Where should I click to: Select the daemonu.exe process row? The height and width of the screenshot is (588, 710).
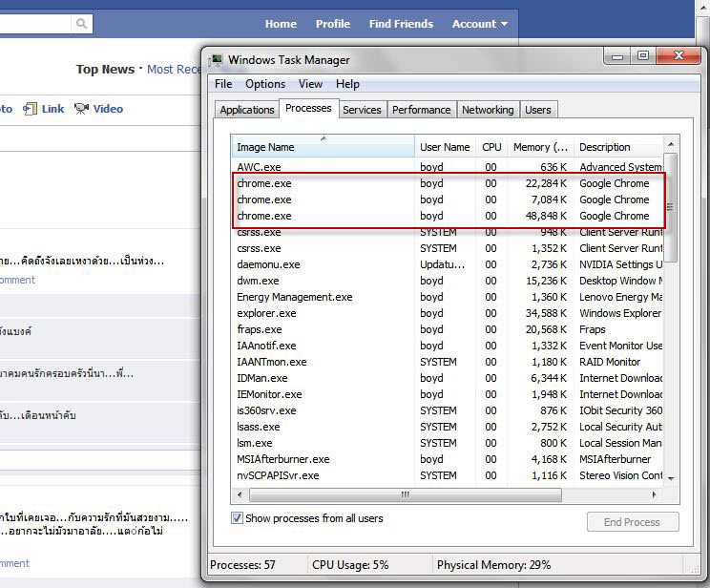tap(449, 264)
